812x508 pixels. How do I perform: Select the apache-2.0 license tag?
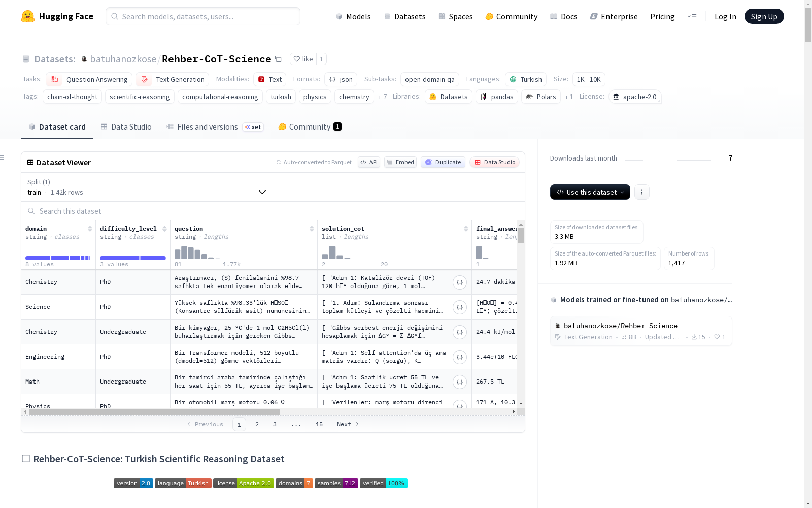click(635, 97)
